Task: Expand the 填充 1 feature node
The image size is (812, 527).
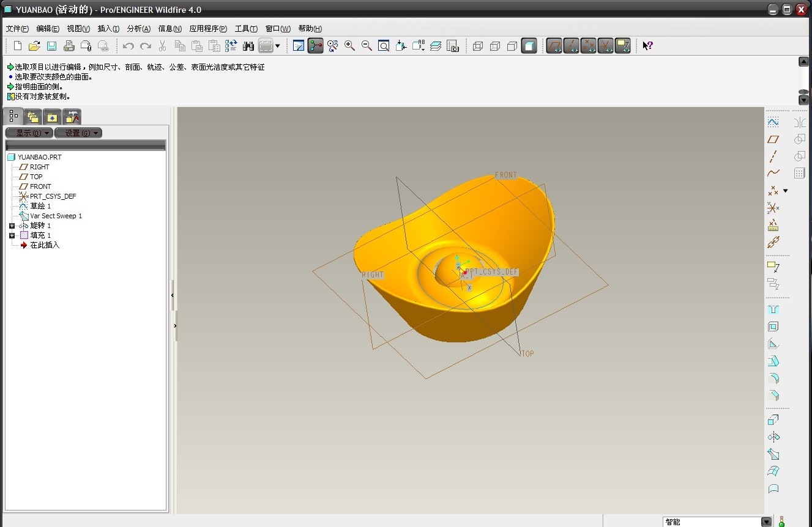Action: [x=12, y=235]
